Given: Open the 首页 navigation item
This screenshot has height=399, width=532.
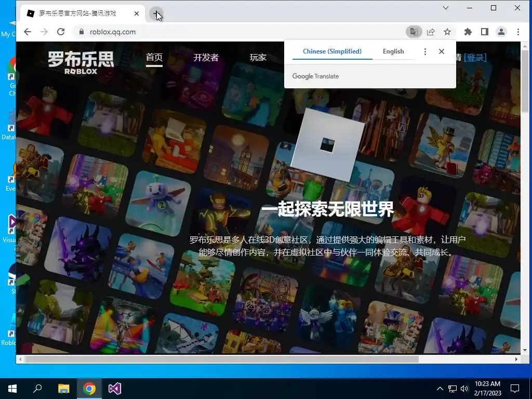Looking at the screenshot, I should click(x=154, y=57).
